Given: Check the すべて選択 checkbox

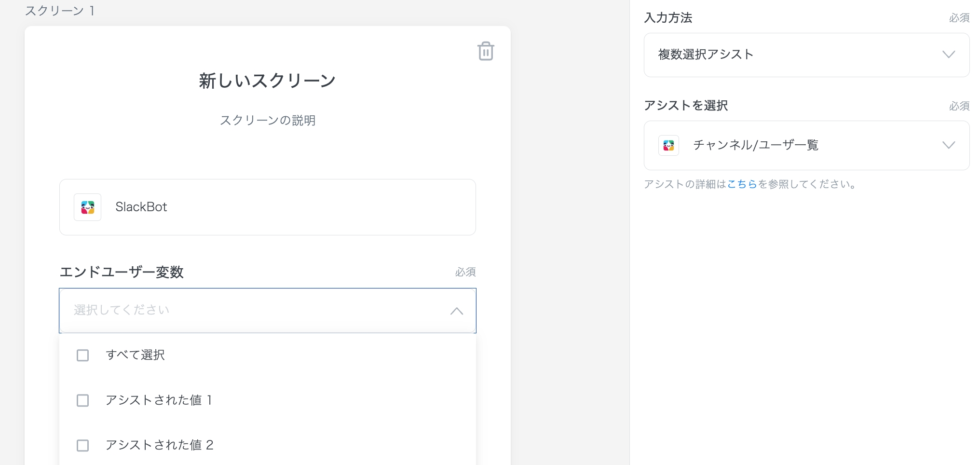Looking at the screenshot, I should point(83,356).
